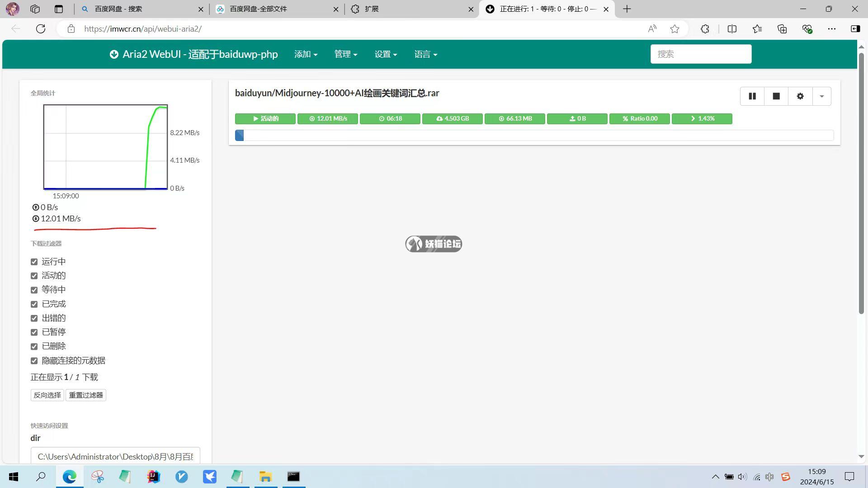This screenshot has width=868, height=488.
Task: Open a new browser tab
Action: click(627, 9)
